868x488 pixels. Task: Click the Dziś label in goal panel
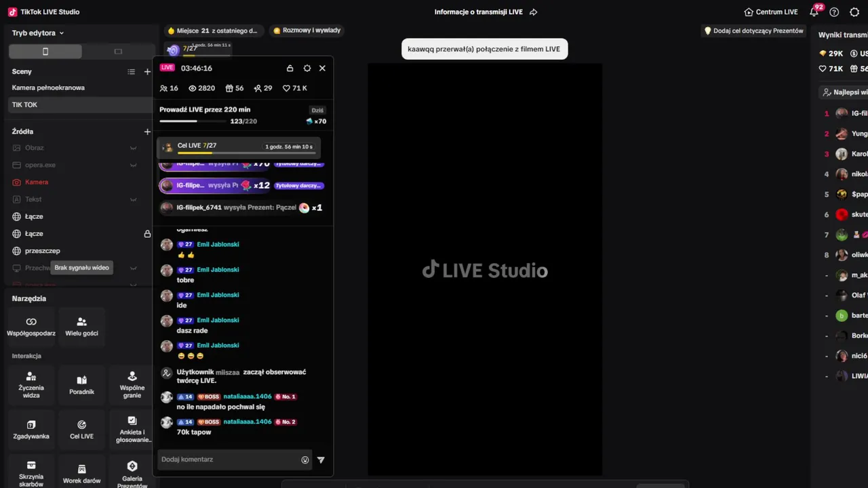coord(317,110)
